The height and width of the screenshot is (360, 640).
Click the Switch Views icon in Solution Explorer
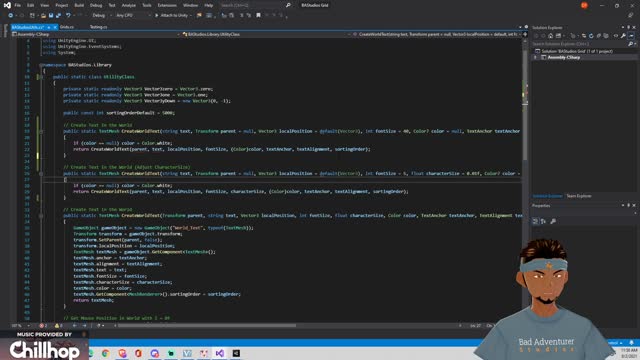558,36
